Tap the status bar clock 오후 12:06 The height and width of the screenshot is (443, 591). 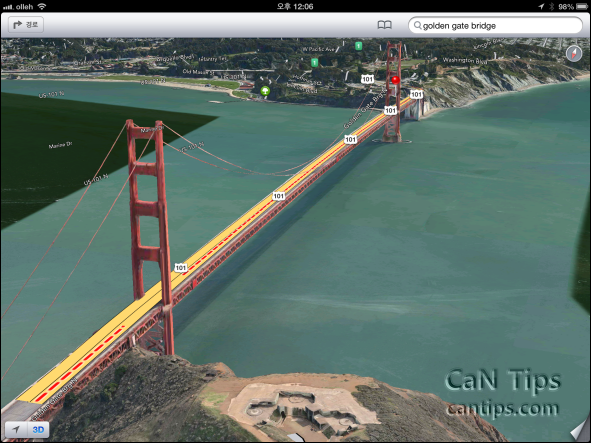pyautogui.click(x=295, y=6)
